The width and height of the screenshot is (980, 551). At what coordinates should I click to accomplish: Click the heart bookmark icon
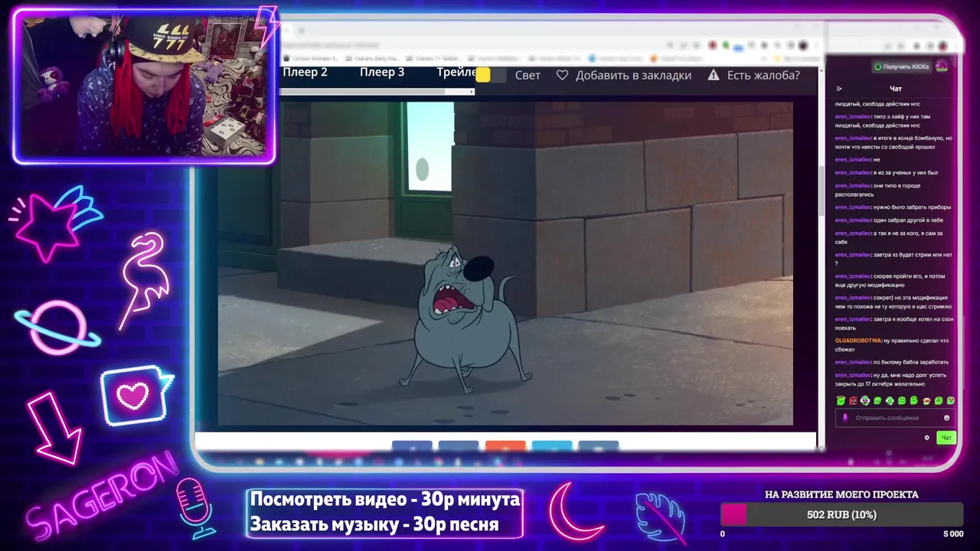tap(563, 75)
